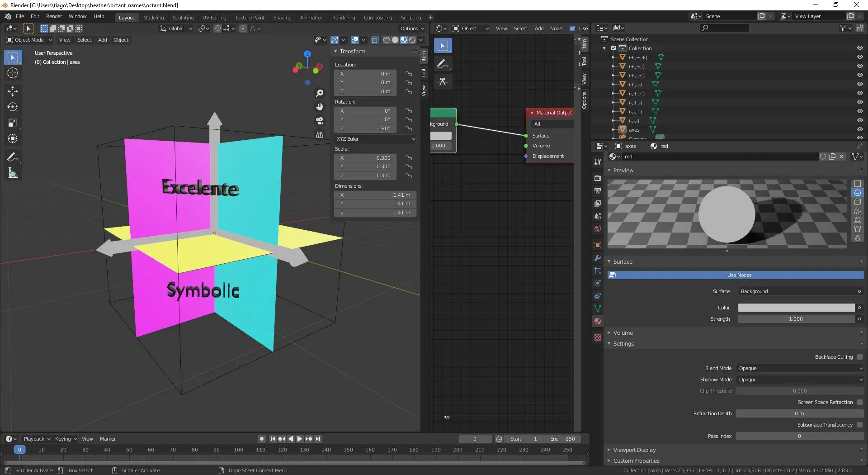The height and width of the screenshot is (475, 868).
Task: Open the Object Mode dropdown
Action: click(29, 40)
